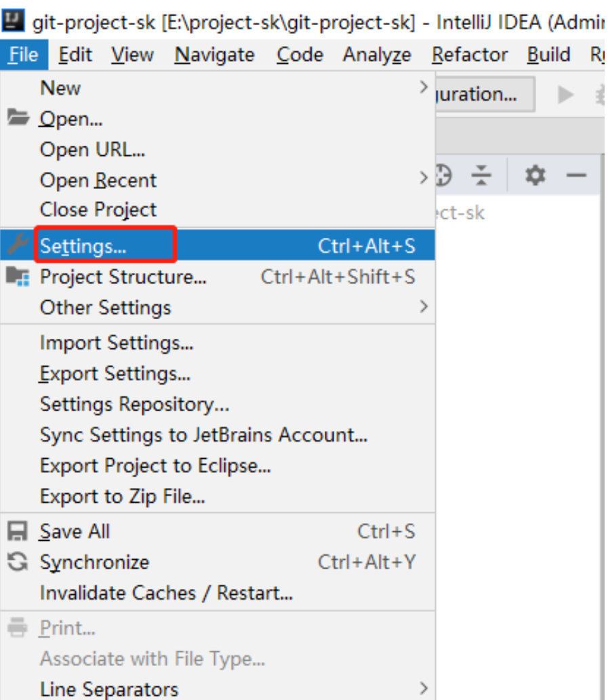Viewport: 608px width, 700px height.
Task: Click the Run play arrow in the toolbar
Action: tap(565, 96)
